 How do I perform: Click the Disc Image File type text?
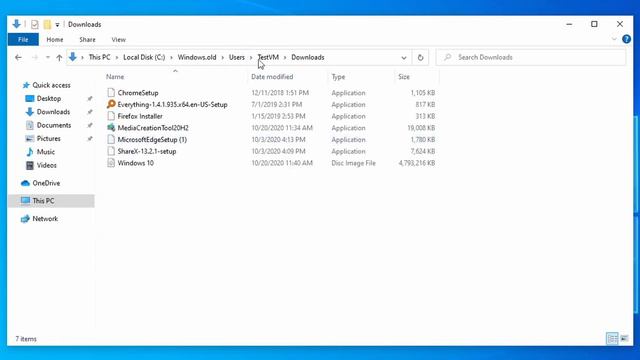pos(353,163)
